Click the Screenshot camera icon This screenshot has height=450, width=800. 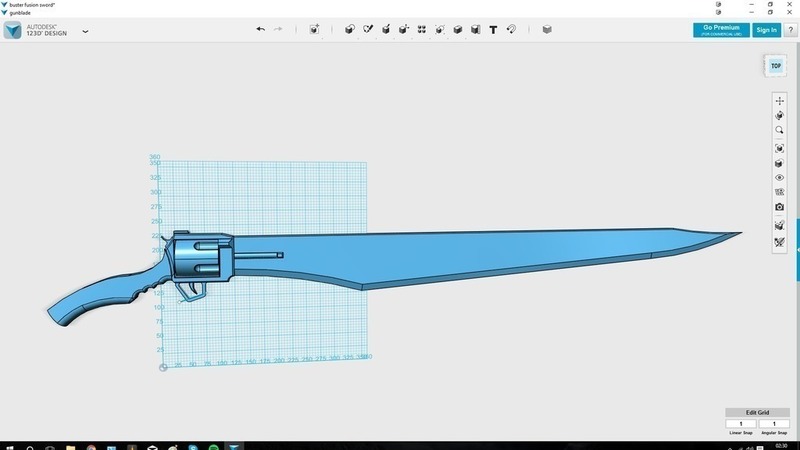click(779, 207)
